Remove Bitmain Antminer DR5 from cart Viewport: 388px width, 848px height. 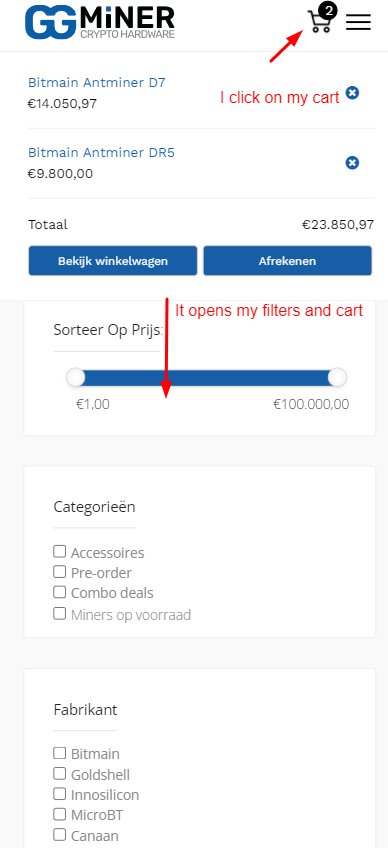352,162
